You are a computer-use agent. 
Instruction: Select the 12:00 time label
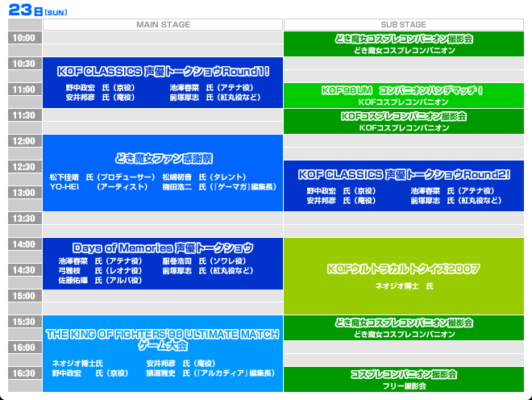25,141
